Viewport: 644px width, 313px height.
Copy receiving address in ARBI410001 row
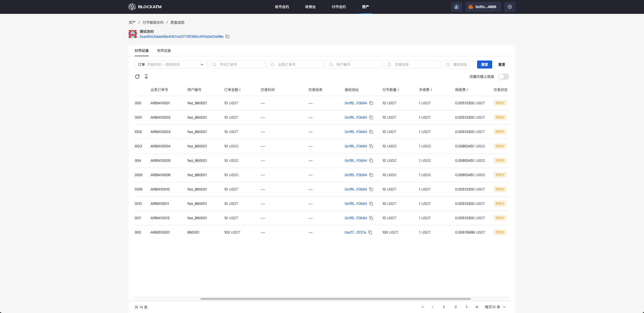pyautogui.click(x=371, y=103)
